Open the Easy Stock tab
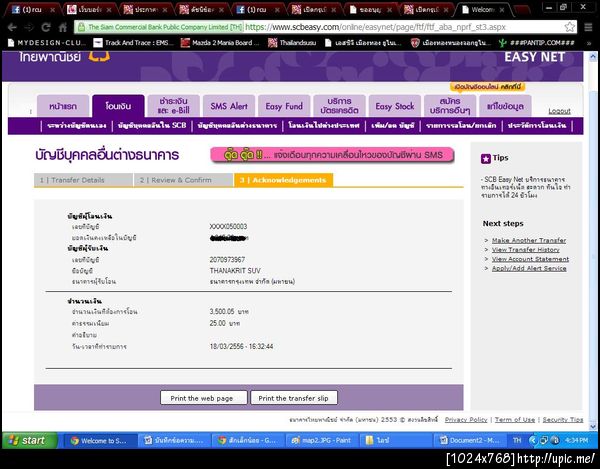 pyautogui.click(x=395, y=106)
